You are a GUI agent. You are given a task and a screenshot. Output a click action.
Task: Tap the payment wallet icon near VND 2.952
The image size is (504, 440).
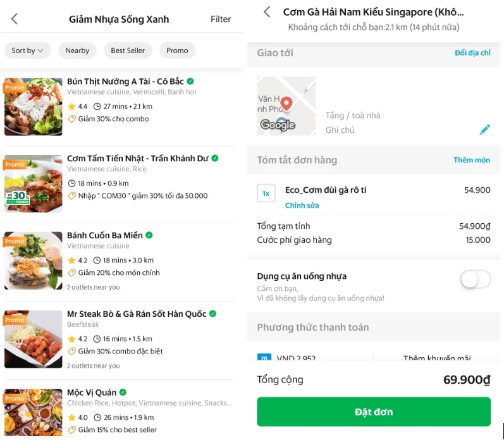point(264,358)
